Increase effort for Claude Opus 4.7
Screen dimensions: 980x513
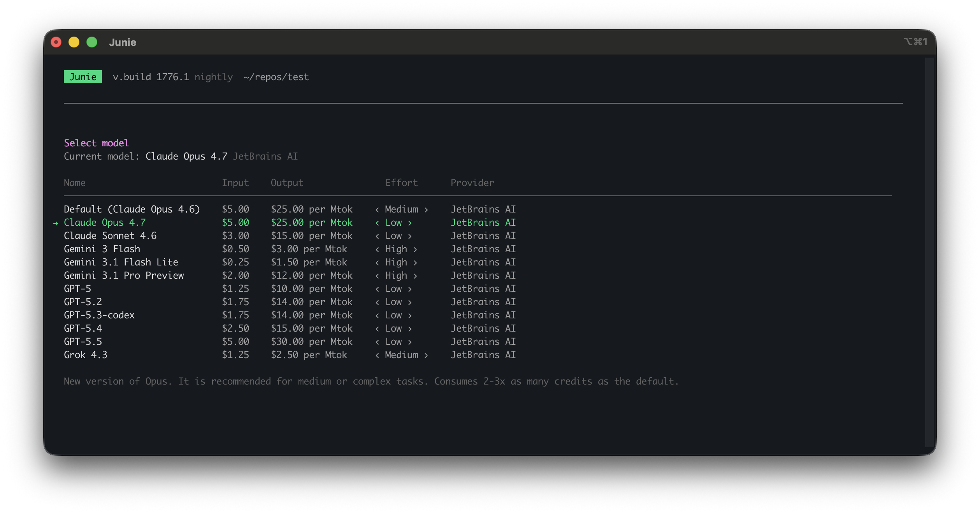(x=410, y=223)
